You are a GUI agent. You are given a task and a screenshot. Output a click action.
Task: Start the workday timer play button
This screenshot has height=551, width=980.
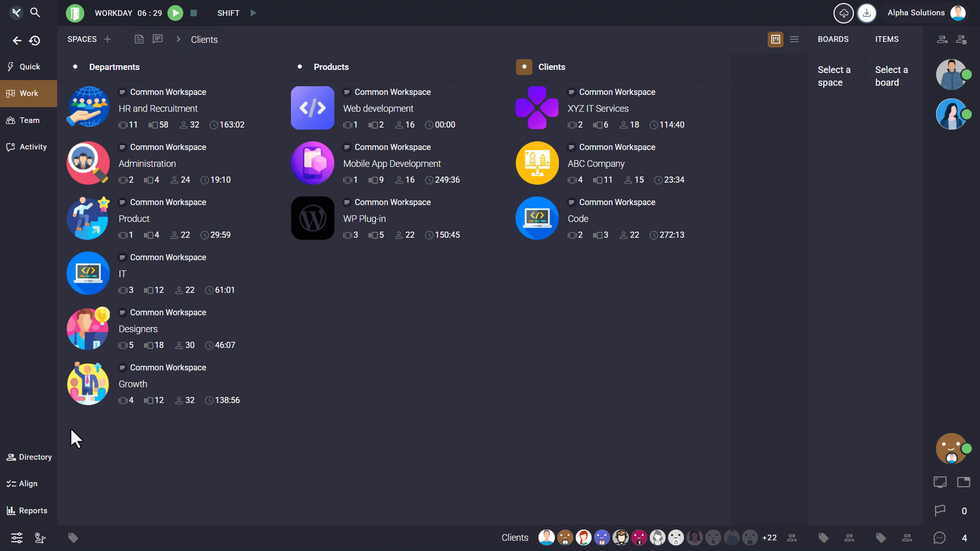coord(175,13)
